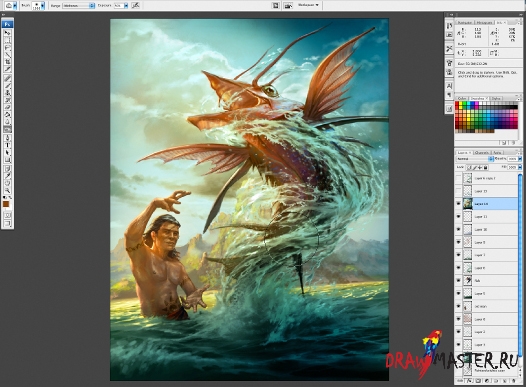The width and height of the screenshot is (526, 387).
Task: Open the layer blend mode dropdown
Action: pos(475,159)
